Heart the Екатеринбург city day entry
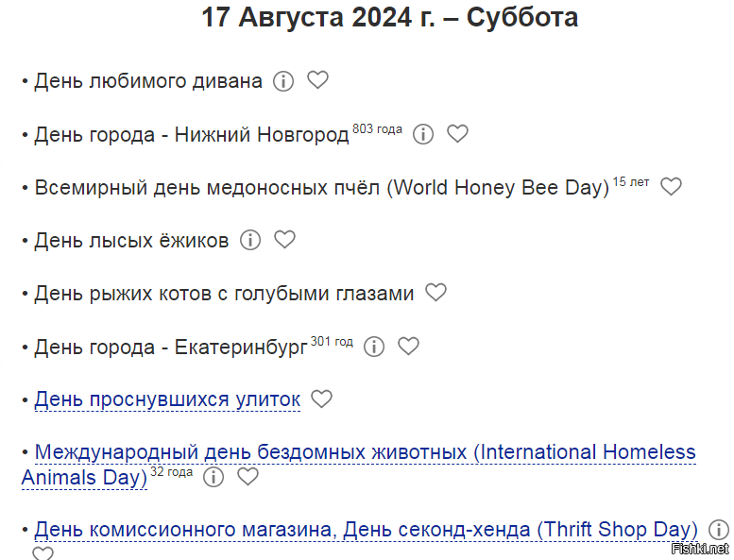Viewport: 734px width, 560px height. (408, 346)
